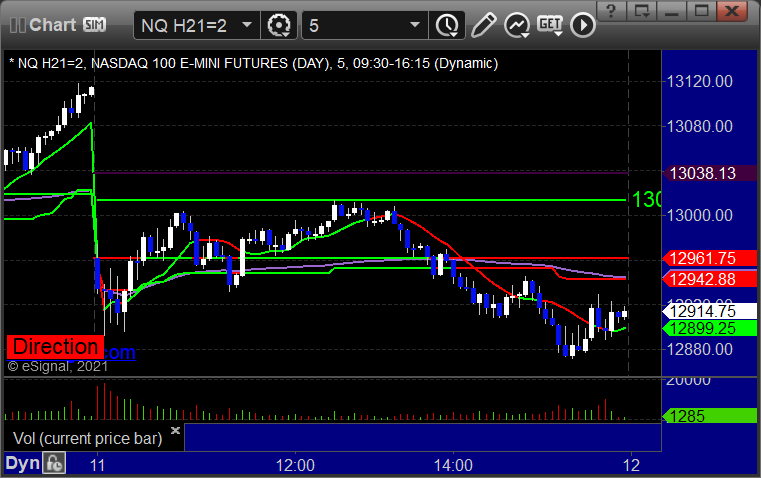Select the pencil drawing tools icon
Image resolution: width=761 pixels, height=478 pixels.
coord(483,25)
